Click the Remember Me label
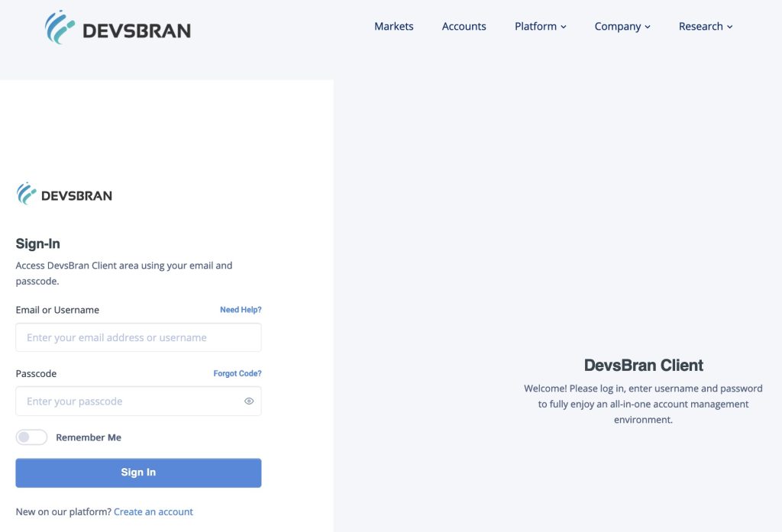The height and width of the screenshot is (532, 782). tap(89, 437)
